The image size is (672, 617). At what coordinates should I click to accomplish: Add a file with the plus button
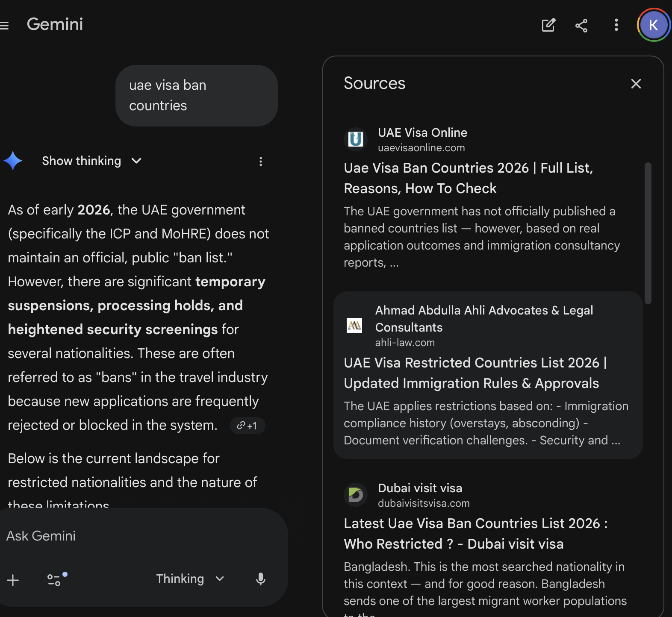[x=13, y=580]
